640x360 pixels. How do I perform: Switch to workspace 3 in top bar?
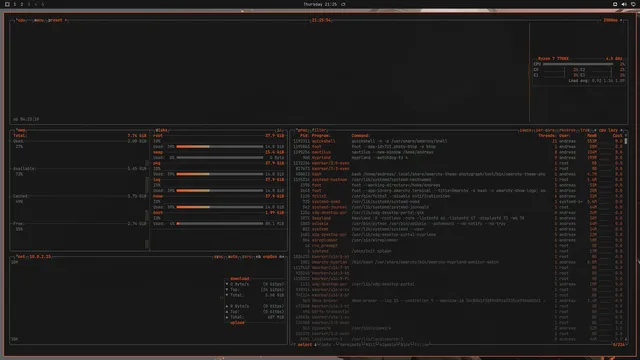[29, 4]
